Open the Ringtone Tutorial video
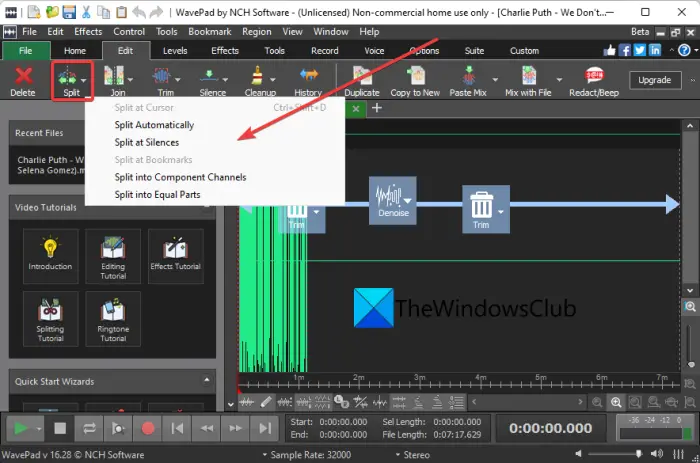This screenshot has height=463, width=700. (x=113, y=319)
